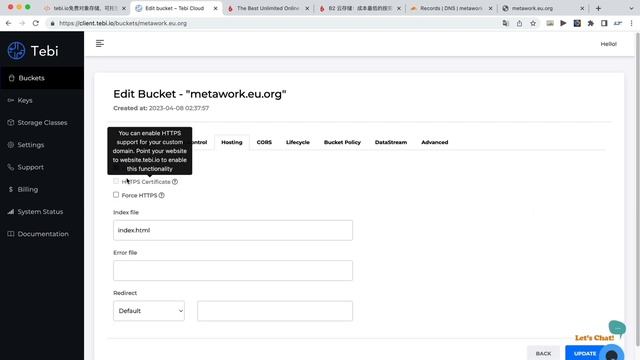Switch to the metawork.eu.org browser tab

[543, 8]
